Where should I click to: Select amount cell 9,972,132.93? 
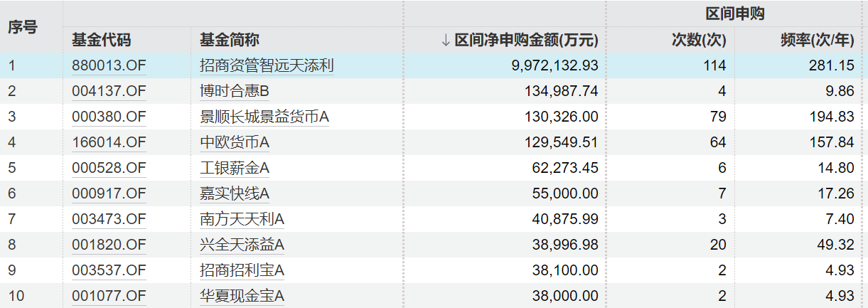(554, 65)
